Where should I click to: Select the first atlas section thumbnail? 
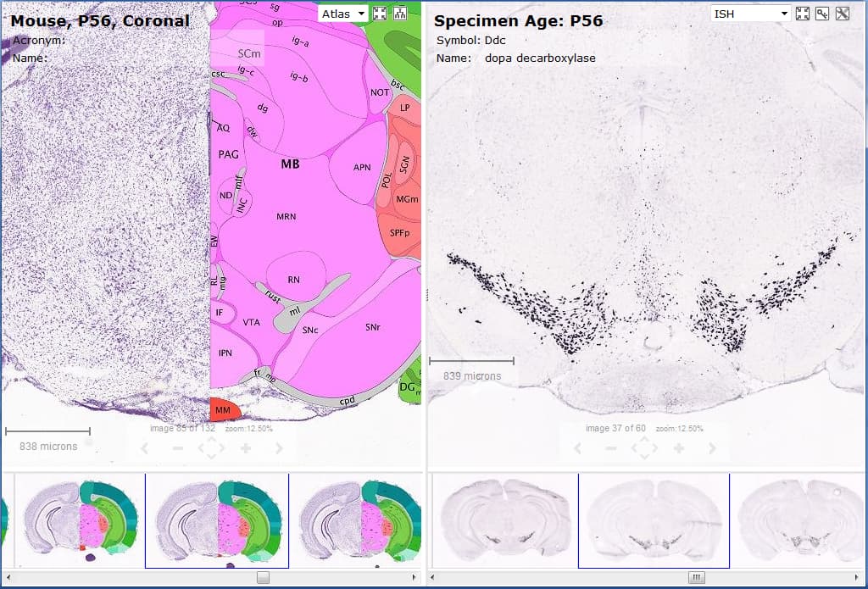pos(79,520)
